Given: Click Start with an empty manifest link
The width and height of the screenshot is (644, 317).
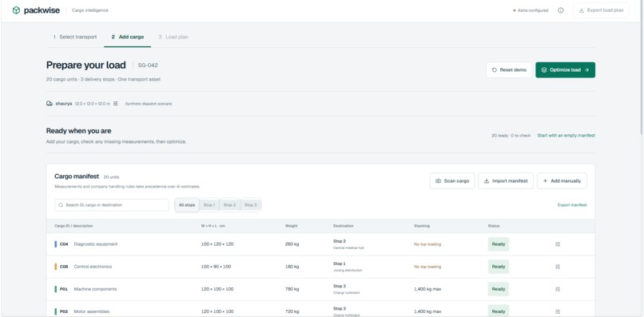Looking at the screenshot, I should (x=566, y=136).
